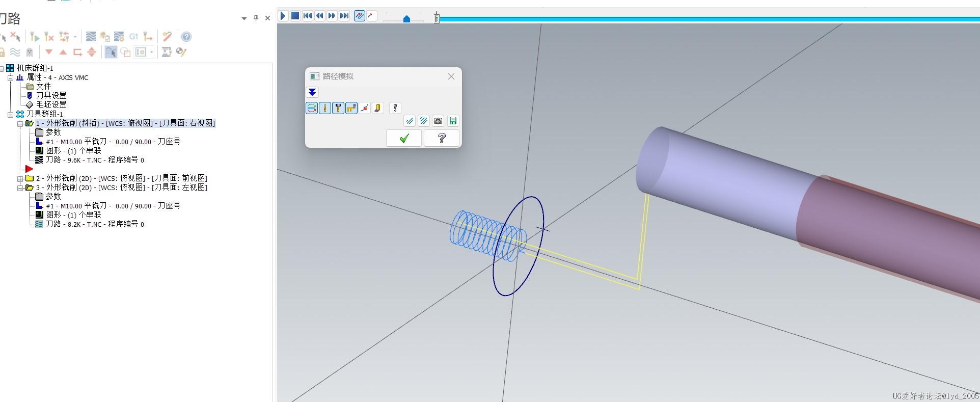This screenshot has height=402, width=980.
Task: Open the 刀路 panel options dropdown arrow
Action: tap(244, 18)
